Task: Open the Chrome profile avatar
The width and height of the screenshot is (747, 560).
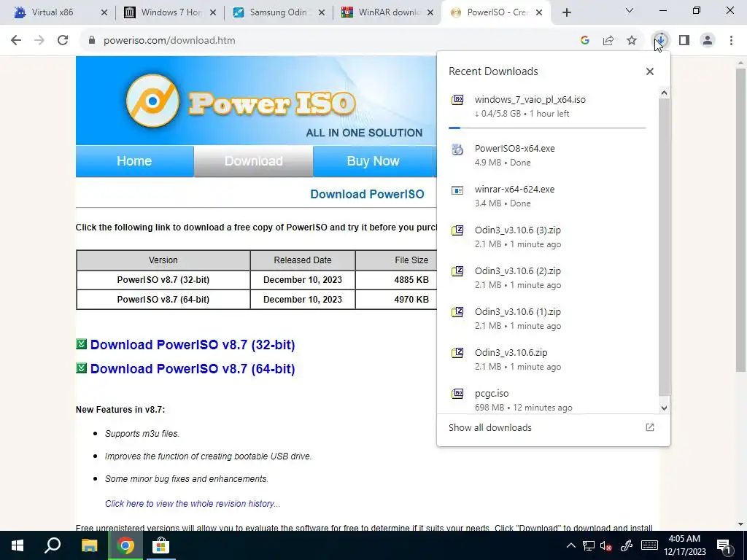Action: tap(708, 41)
